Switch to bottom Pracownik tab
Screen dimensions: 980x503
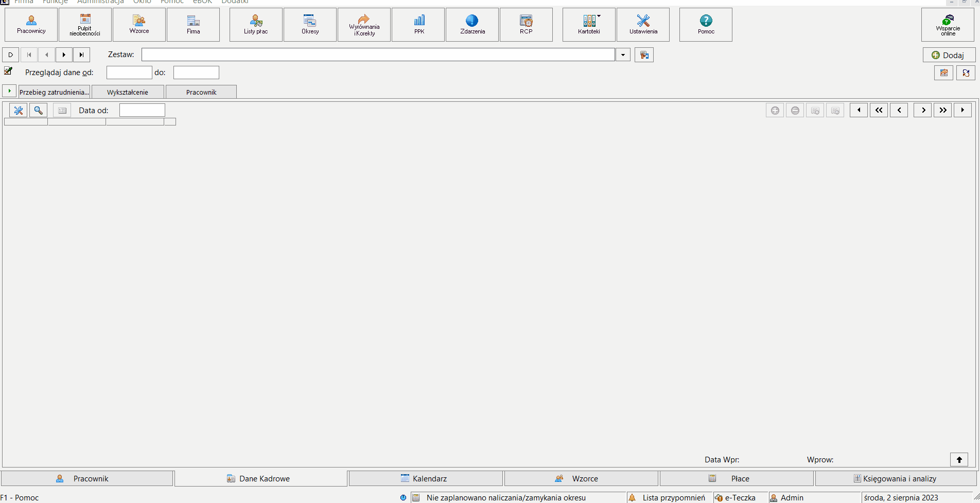tap(87, 478)
